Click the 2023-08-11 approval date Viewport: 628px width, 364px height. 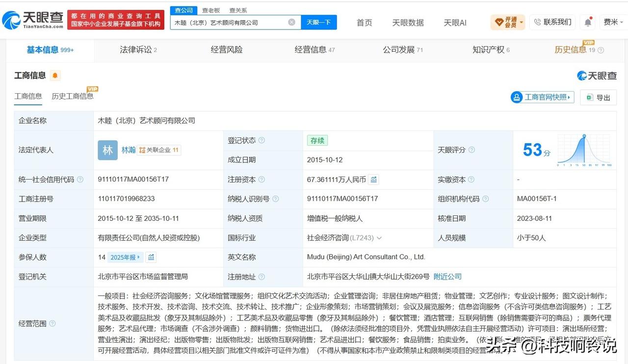534,218
